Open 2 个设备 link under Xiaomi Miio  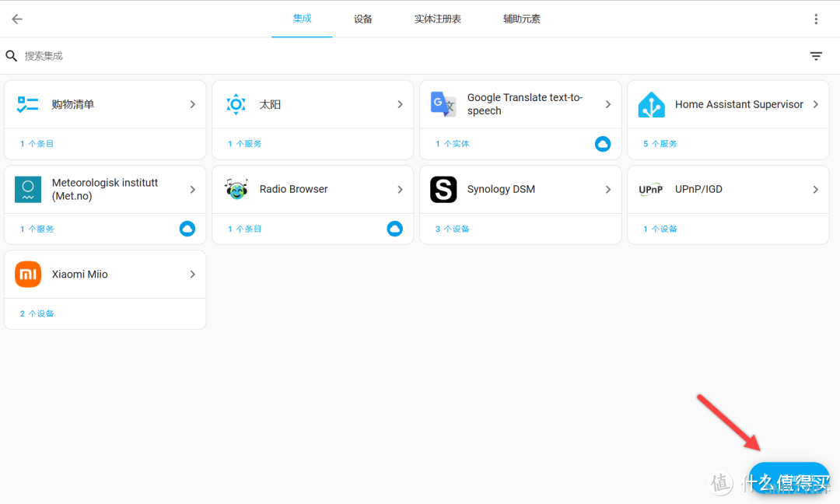pos(37,313)
